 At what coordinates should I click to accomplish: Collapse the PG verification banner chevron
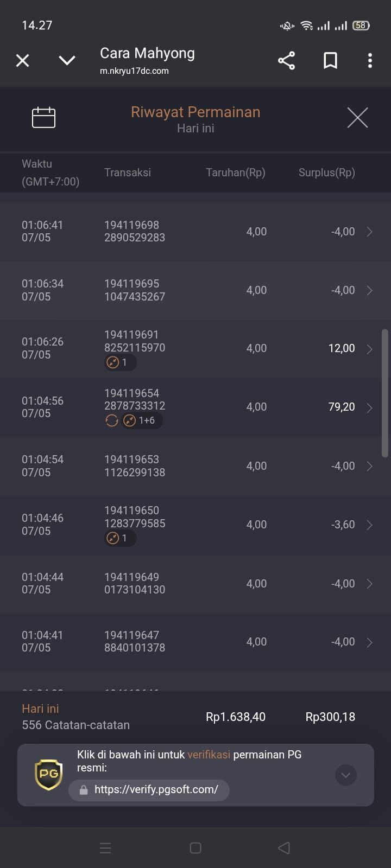tap(346, 775)
